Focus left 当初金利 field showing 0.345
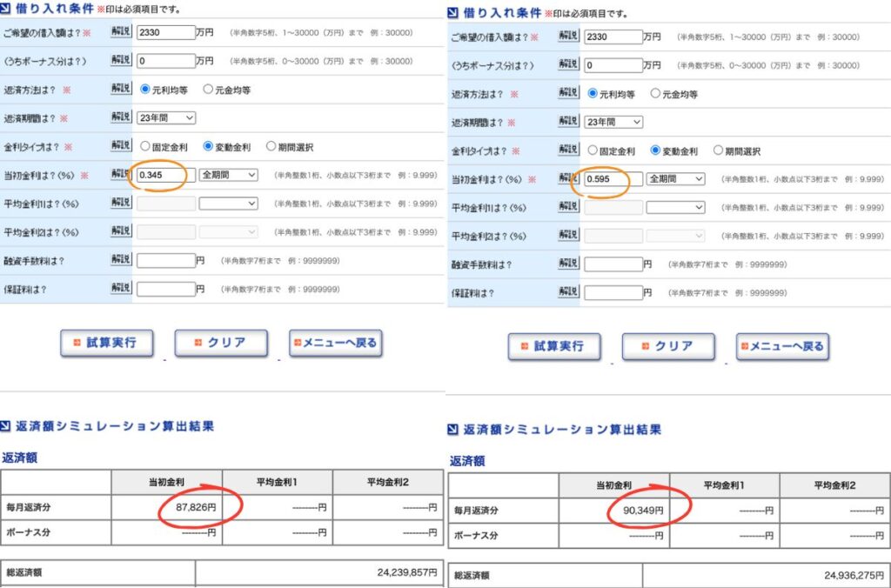Screen dimensions: 891x588 tap(166, 175)
